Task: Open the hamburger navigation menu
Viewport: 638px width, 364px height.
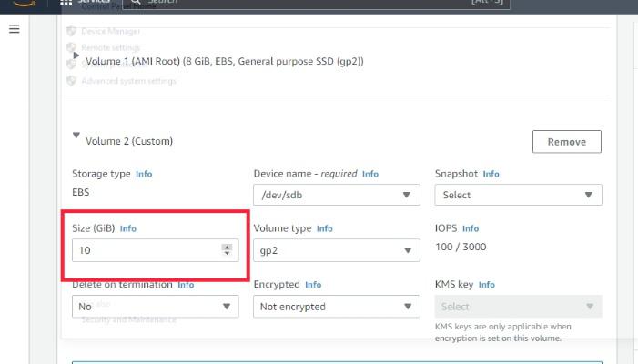Action: [14, 29]
